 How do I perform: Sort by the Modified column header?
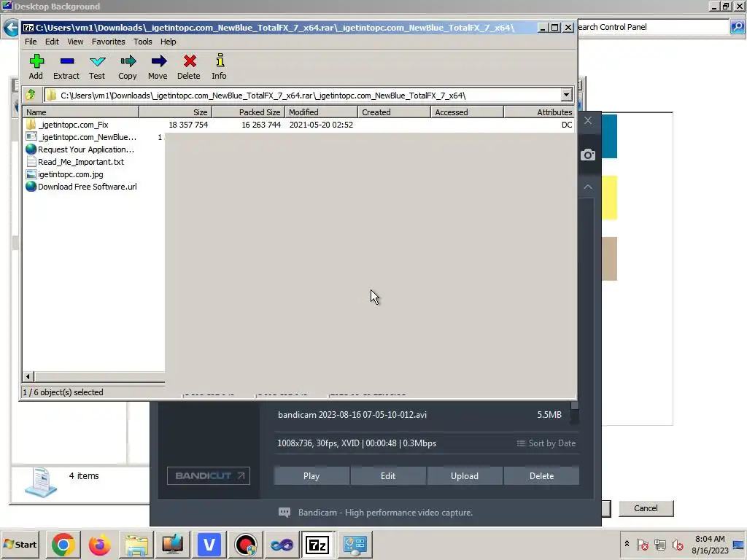coord(321,112)
